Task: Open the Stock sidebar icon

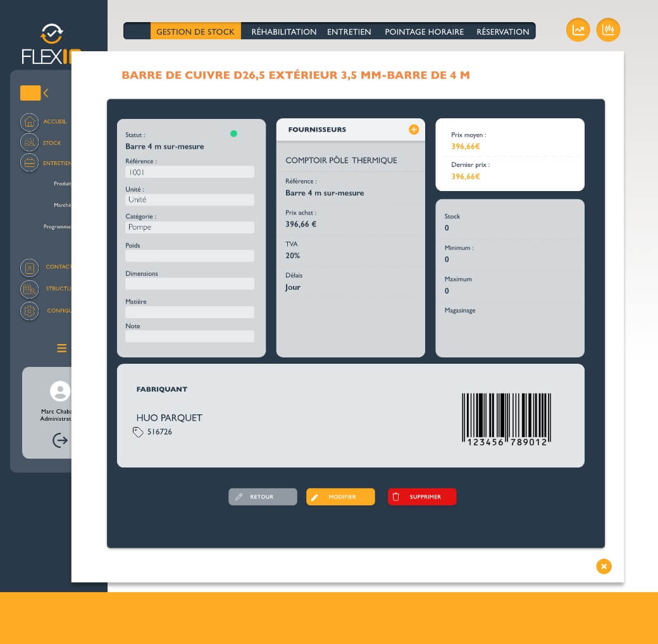Action: (x=29, y=143)
